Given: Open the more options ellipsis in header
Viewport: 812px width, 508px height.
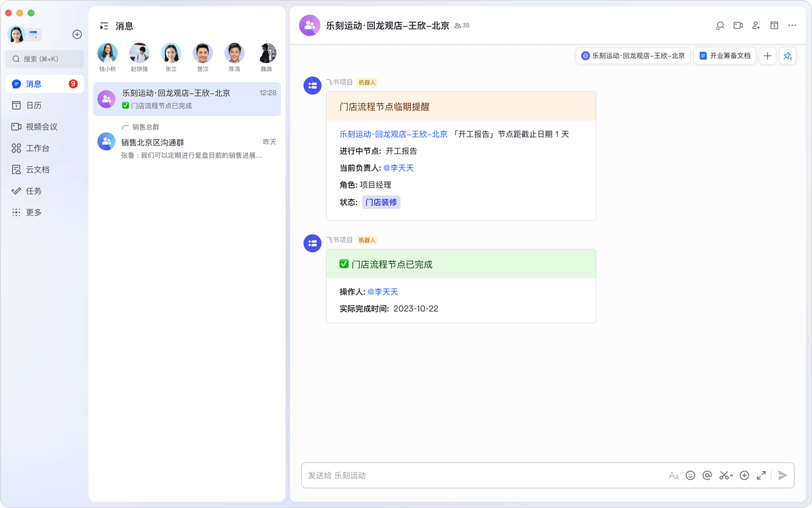Looking at the screenshot, I should [792, 25].
